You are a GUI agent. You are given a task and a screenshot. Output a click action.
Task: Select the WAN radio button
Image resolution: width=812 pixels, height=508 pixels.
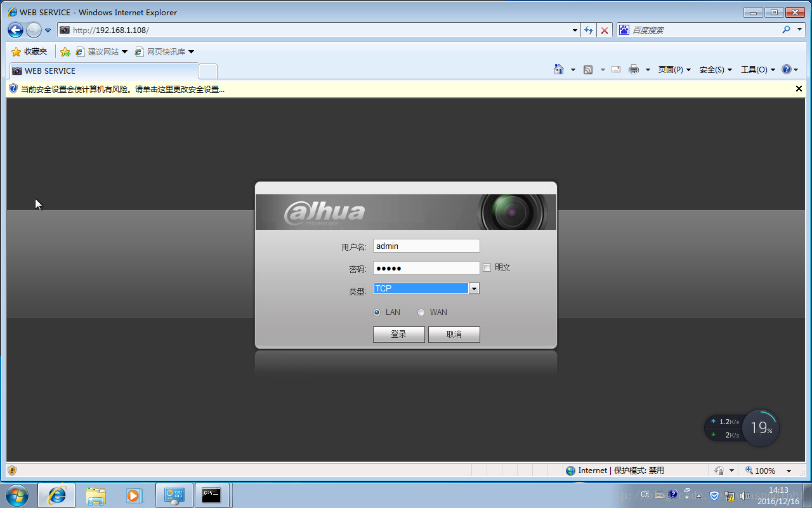point(421,312)
